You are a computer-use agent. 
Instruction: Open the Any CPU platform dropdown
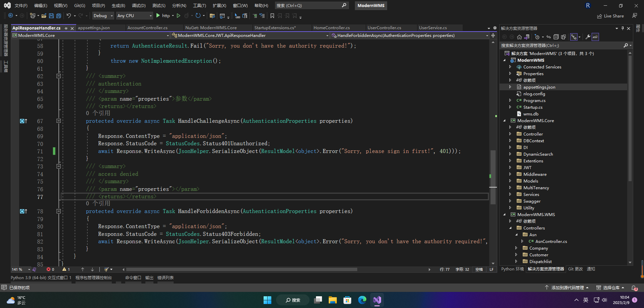(x=134, y=16)
